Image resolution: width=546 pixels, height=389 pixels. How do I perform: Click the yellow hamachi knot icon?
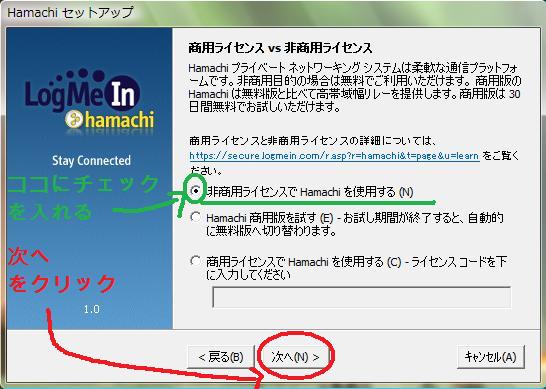click(x=74, y=119)
